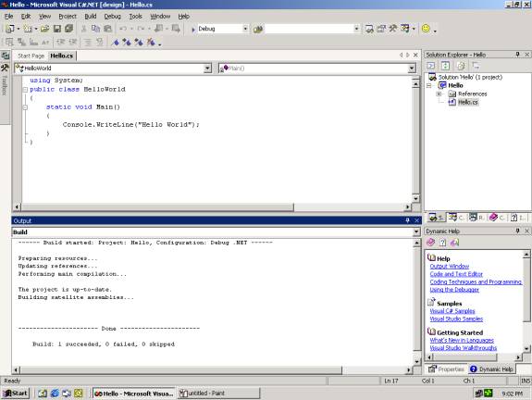Click the Comment Selection toolbar icon
532x400 pixels.
click(x=88, y=43)
